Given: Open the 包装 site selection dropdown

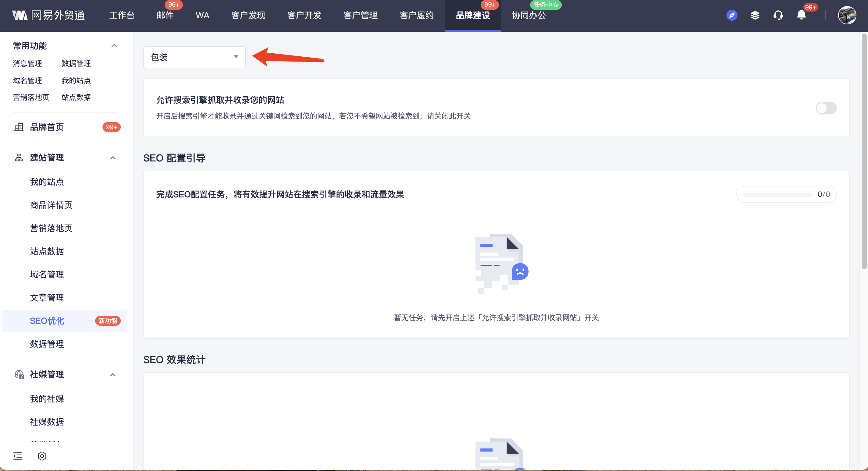Looking at the screenshot, I should tap(194, 57).
